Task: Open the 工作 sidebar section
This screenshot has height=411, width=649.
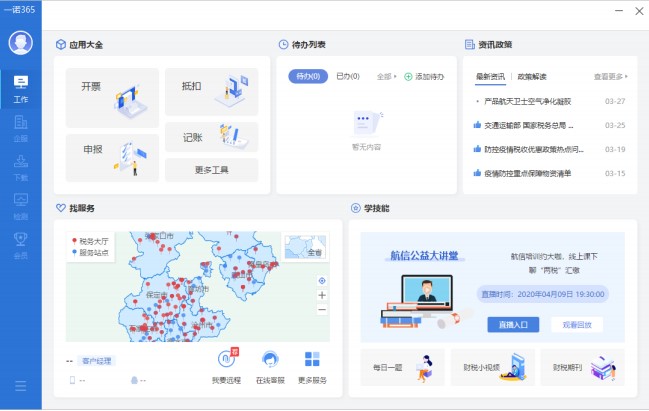Action: coord(20,88)
